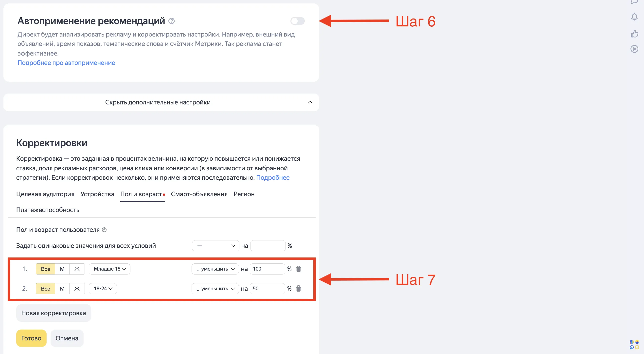
Task: Open the Подробнее про автоприменение link
Action: click(66, 63)
